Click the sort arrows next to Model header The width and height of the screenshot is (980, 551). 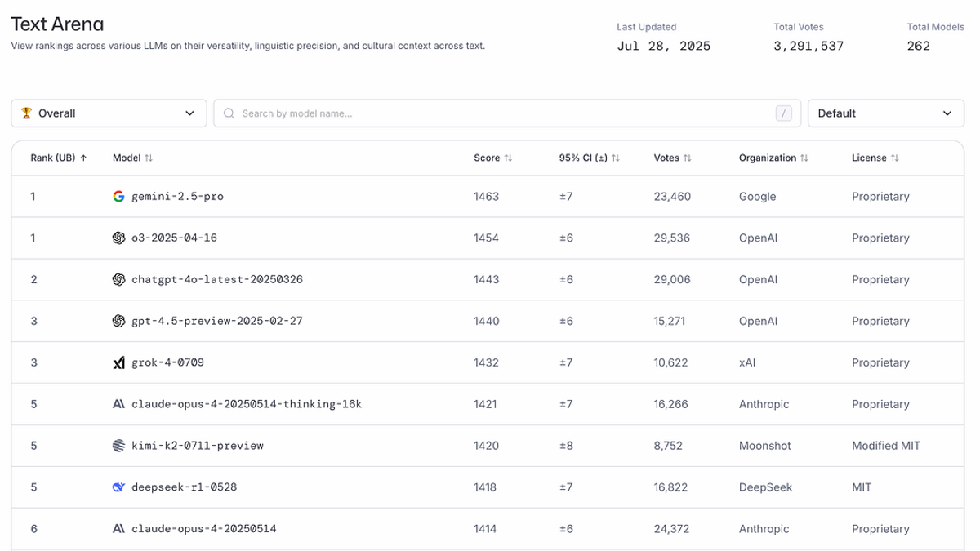pyautogui.click(x=149, y=158)
